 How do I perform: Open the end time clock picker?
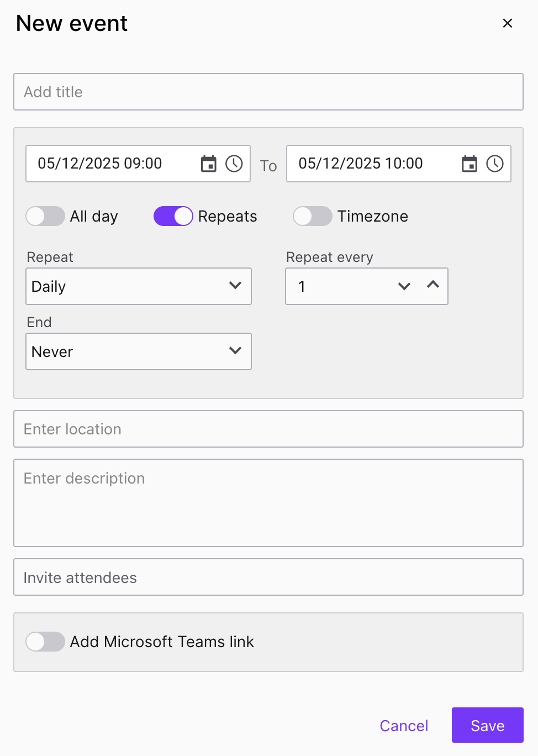point(495,164)
